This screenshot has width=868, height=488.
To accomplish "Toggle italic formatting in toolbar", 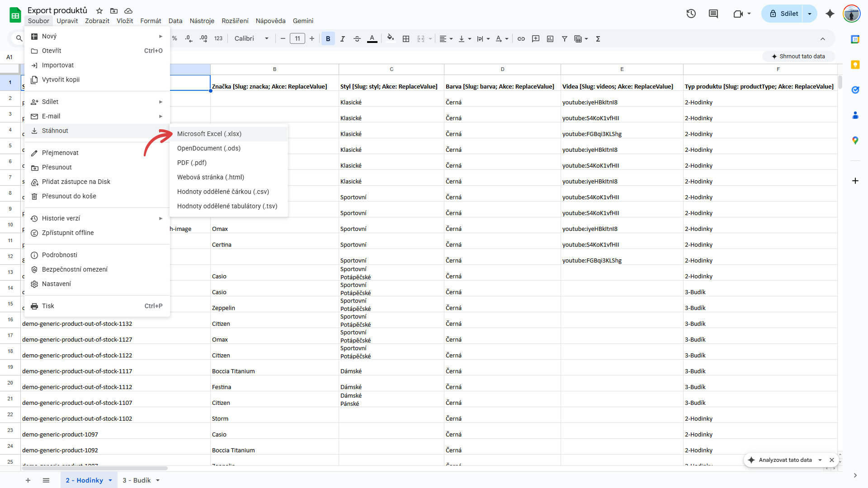I will click(342, 39).
